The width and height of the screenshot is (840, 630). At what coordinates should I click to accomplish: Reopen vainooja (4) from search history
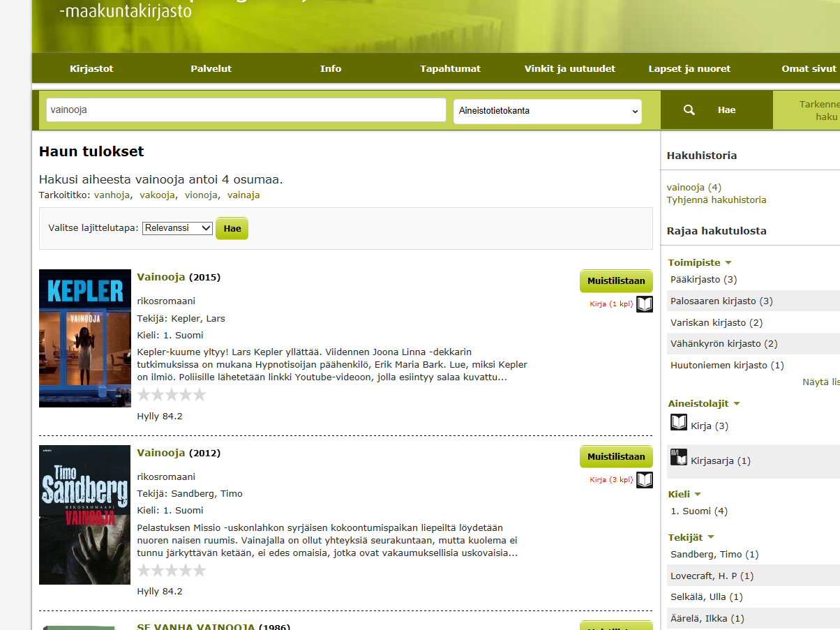pyautogui.click(x=694, y=187)
